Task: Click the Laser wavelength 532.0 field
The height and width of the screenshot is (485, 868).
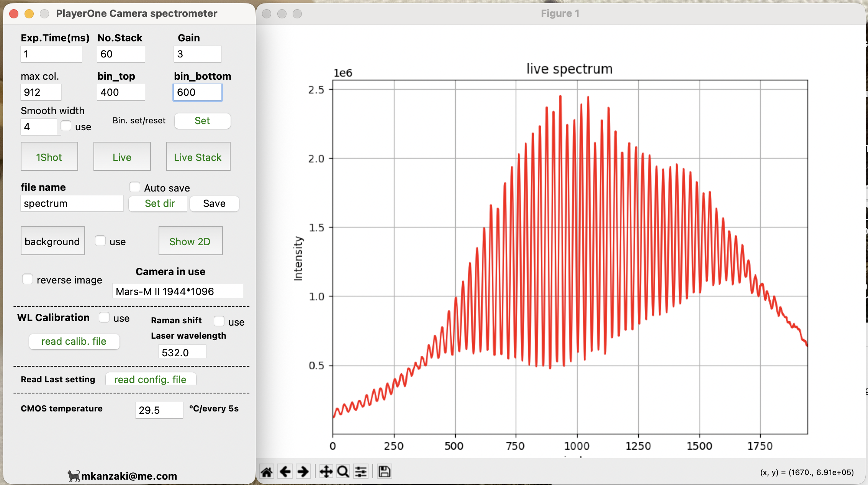Action: (x=182, y=352)
